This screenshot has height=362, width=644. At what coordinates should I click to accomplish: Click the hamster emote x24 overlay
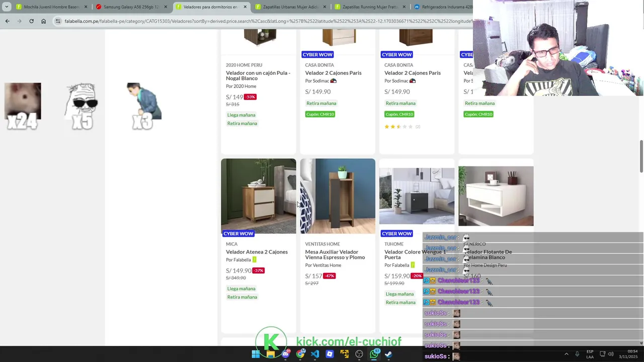click(x=23, y=106)
